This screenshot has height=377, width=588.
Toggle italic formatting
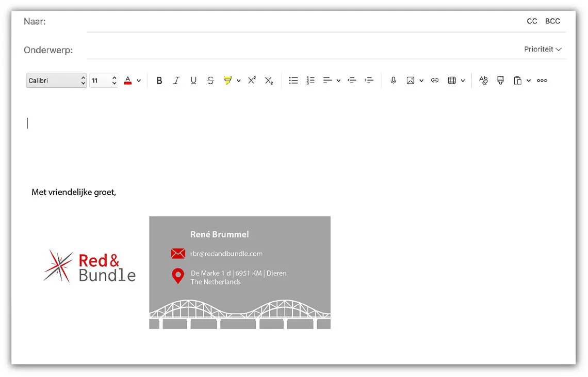(x=176, y=81)
